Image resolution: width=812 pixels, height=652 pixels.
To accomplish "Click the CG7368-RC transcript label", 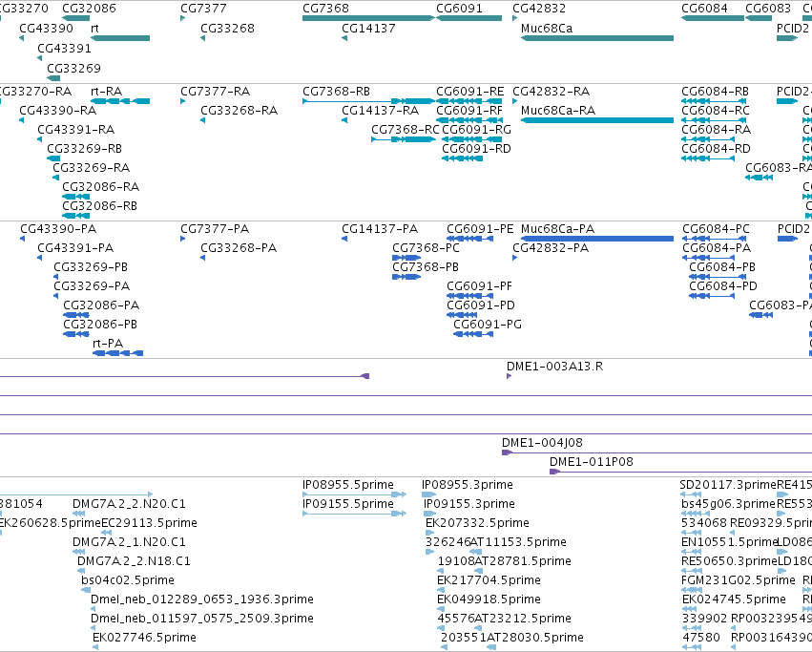I will [x=406, y=130].
